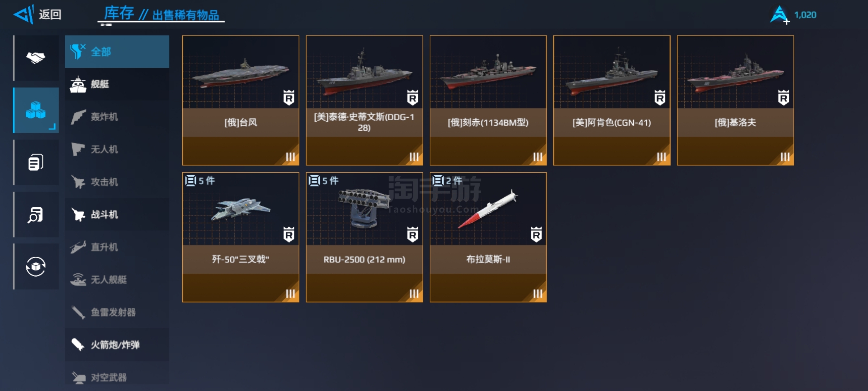Pick the [美]阿肯色(CGN-41) ship card
868x391 pixels.
(x=612, y=100)
